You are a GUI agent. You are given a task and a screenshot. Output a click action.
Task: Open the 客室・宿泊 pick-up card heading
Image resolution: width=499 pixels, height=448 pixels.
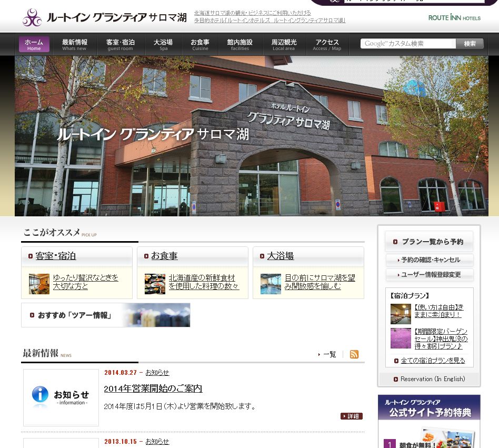[x=56, y=256]
